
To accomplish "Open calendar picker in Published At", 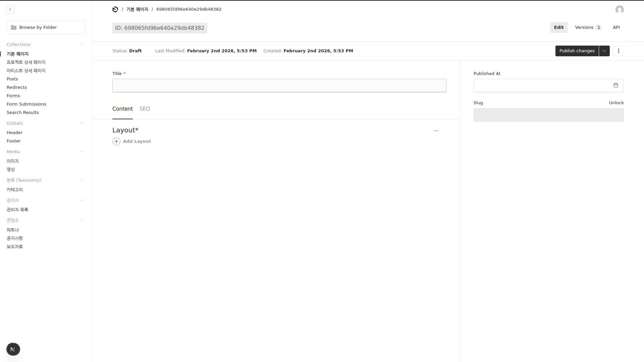I will tap(615, 85).
